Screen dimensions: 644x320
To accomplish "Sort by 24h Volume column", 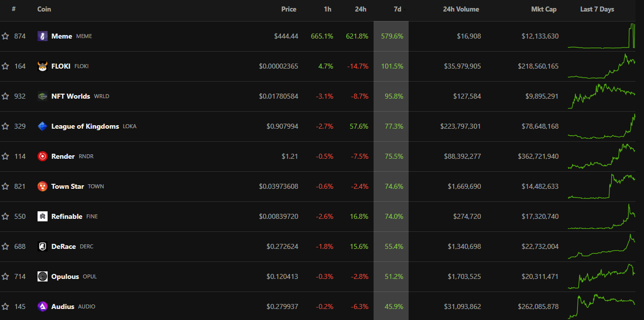I will click(x=461, y=9).
